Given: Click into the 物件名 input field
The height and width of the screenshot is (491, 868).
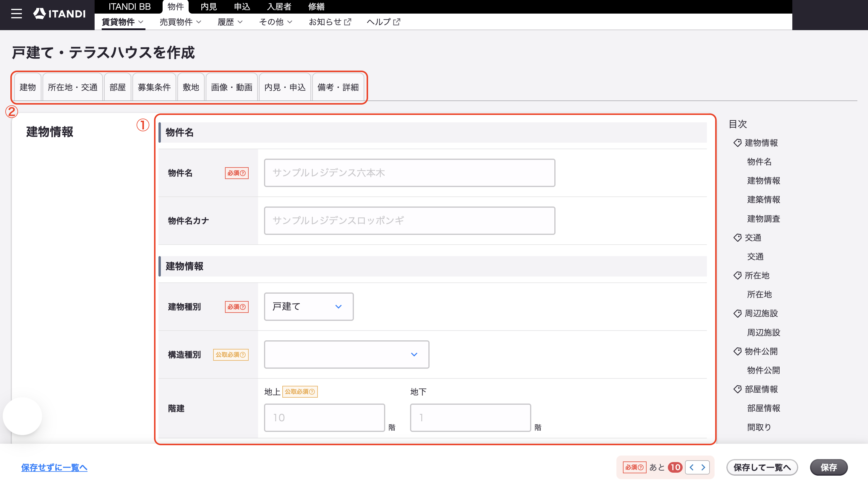Looking at the screenshot, I should tap(409, 173).
